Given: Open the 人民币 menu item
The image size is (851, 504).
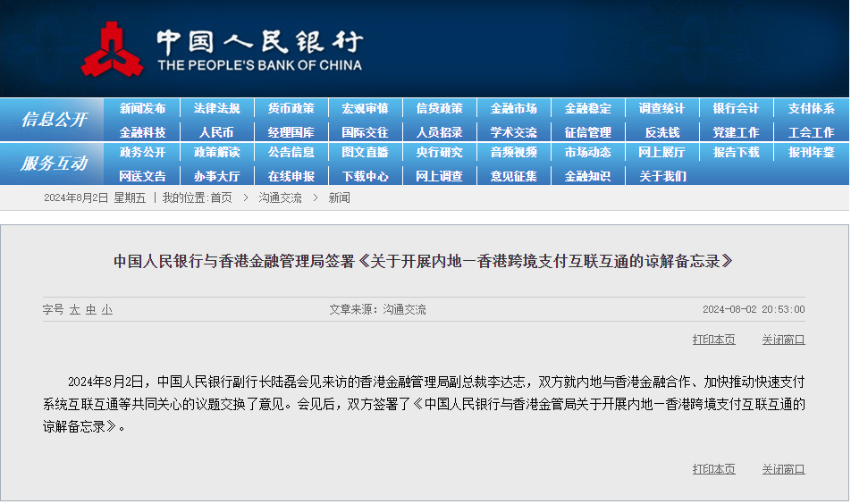Looking at the screenshot, I should point(216,132).
